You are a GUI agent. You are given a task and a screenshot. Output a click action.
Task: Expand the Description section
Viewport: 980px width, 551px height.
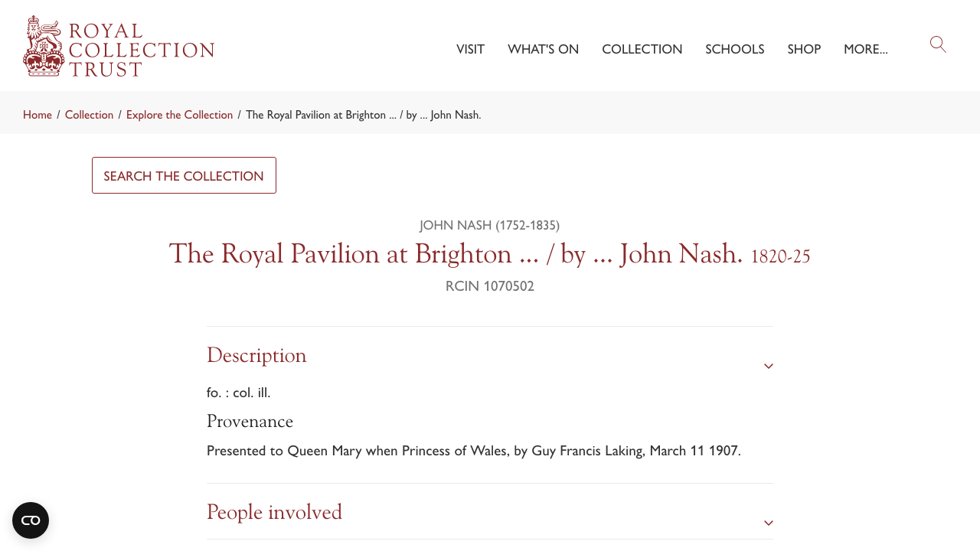click(256, 354)
